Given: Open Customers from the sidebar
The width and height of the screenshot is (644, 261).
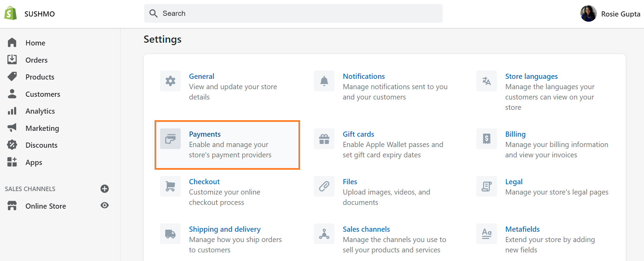Looking at the screenshot, I should [x=43, y=94].
